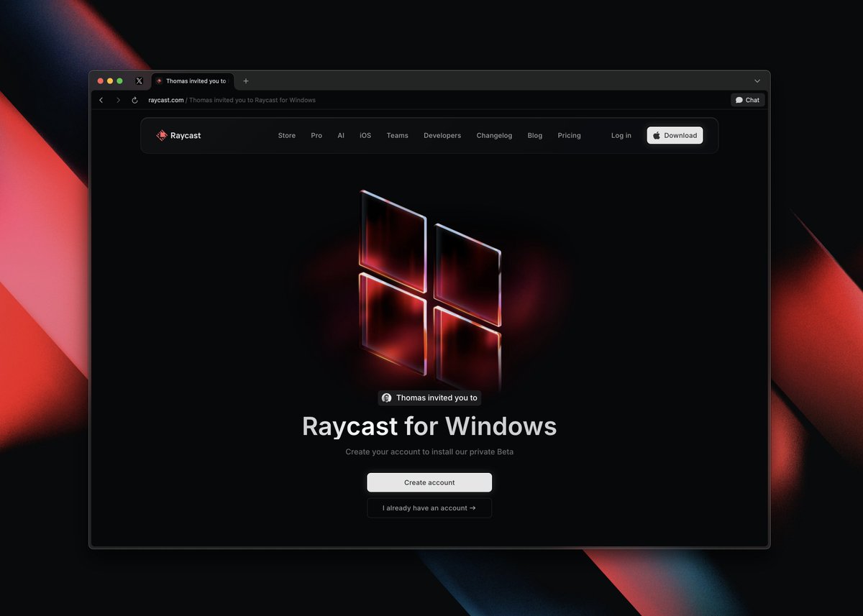The image size is (863, 616).
Task: Open the Pricing nav link
Action: [569, 135]
